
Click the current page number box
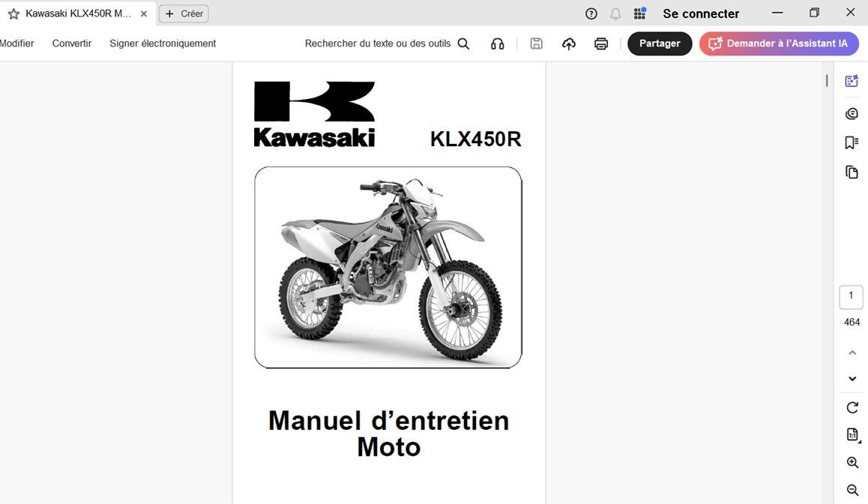click(851, 297)
